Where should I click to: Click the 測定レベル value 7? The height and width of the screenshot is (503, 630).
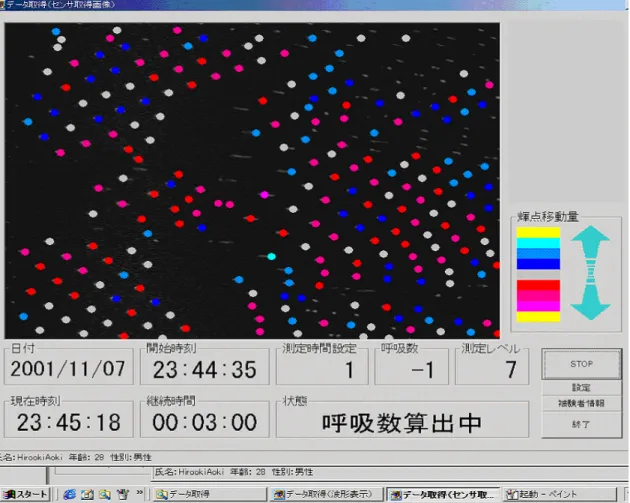[511, 370]
